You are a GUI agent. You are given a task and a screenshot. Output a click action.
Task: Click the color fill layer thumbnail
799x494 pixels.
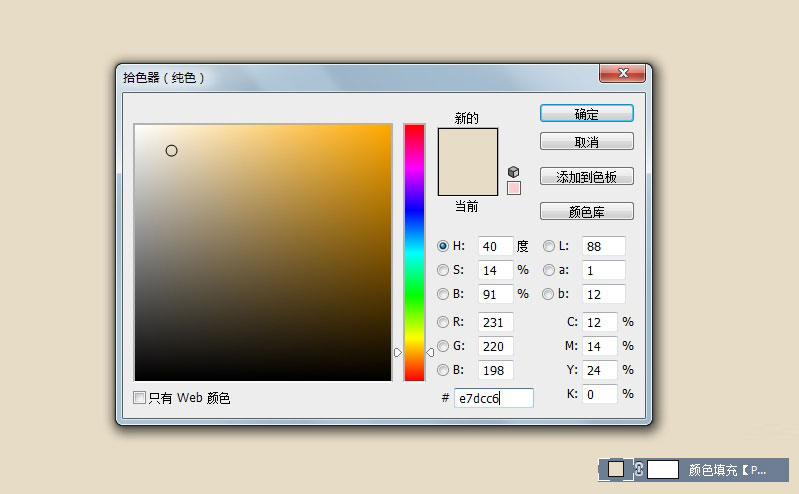[616, 469]
